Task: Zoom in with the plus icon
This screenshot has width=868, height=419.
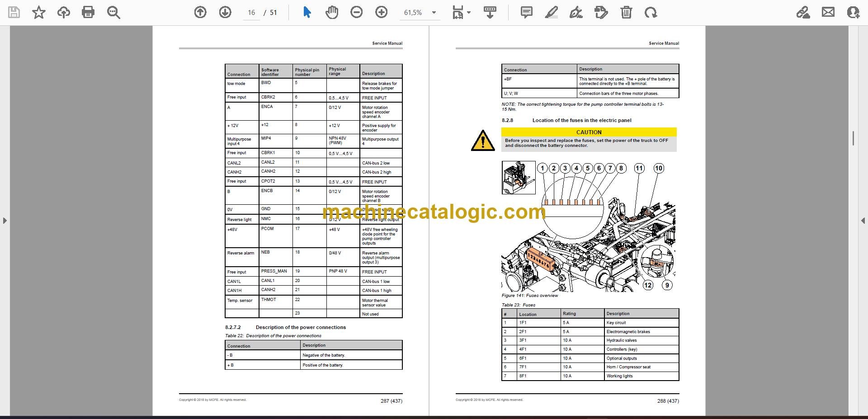Action: (382, 12)
